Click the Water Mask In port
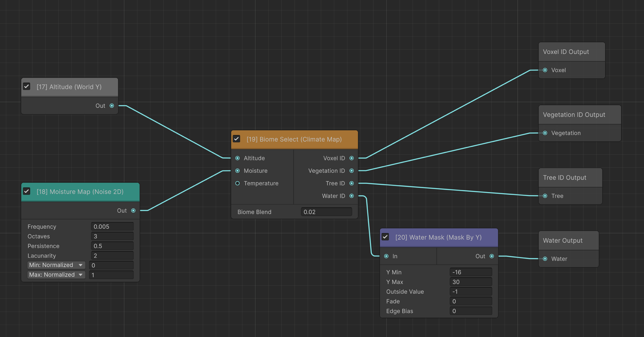Screen dimensions: 644x337 coord(386,256)
